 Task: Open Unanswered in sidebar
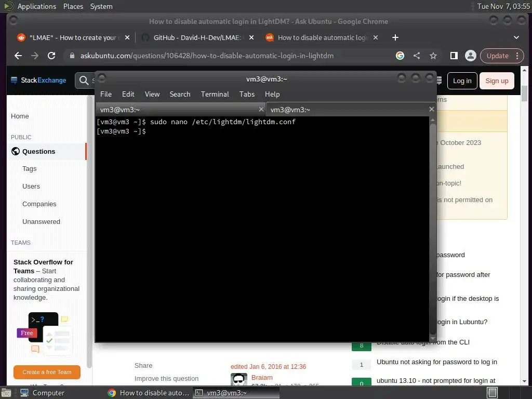click(x=41, y=221)
